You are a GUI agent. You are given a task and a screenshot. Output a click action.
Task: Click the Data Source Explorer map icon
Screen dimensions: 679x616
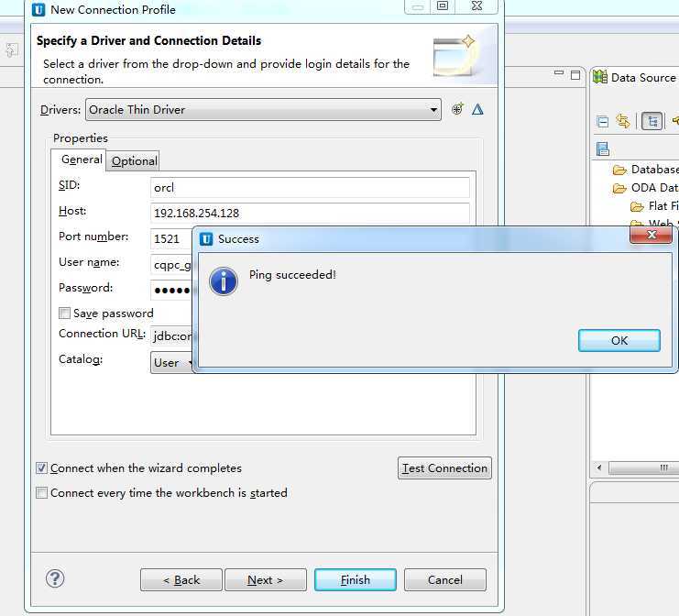click(x=600, y=77)
